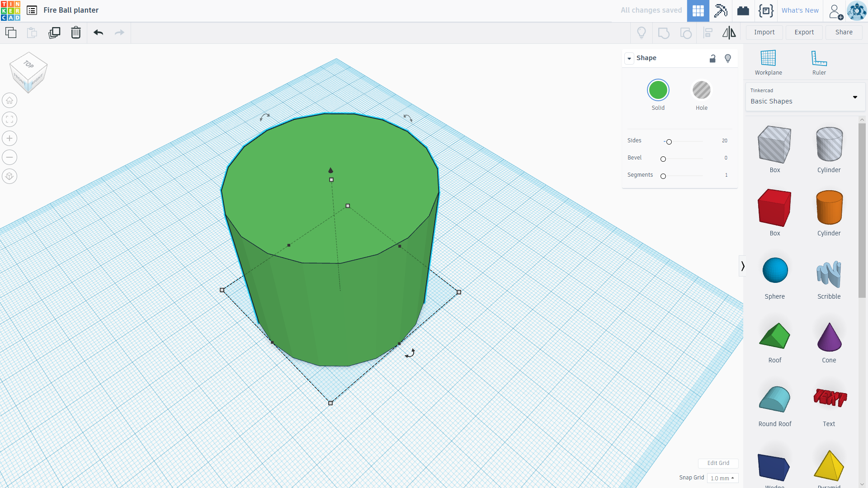Click the Group shapes icon

[x=664, y=33]
